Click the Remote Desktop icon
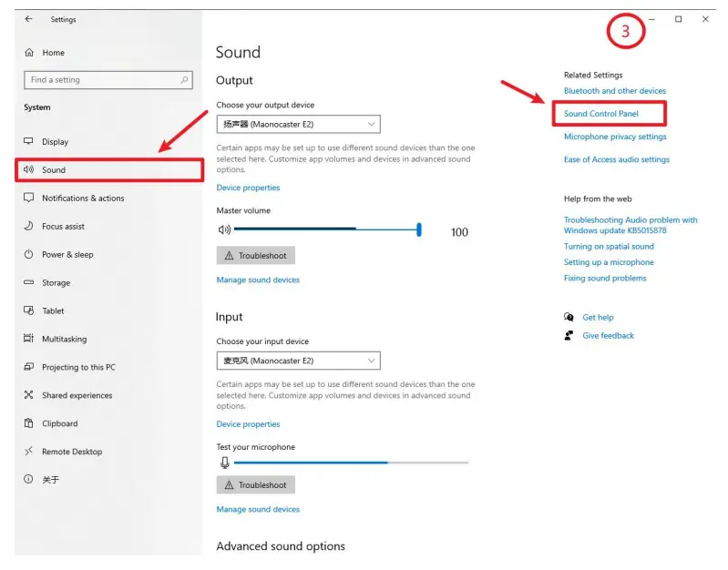The height and width of the screenshot is (570, 728). [28, 452]
